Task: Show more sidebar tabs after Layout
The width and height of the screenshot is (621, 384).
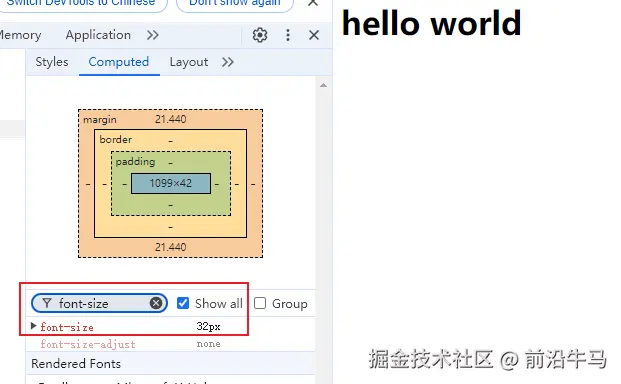Action: pyautogui.click(x=227, y=62)
